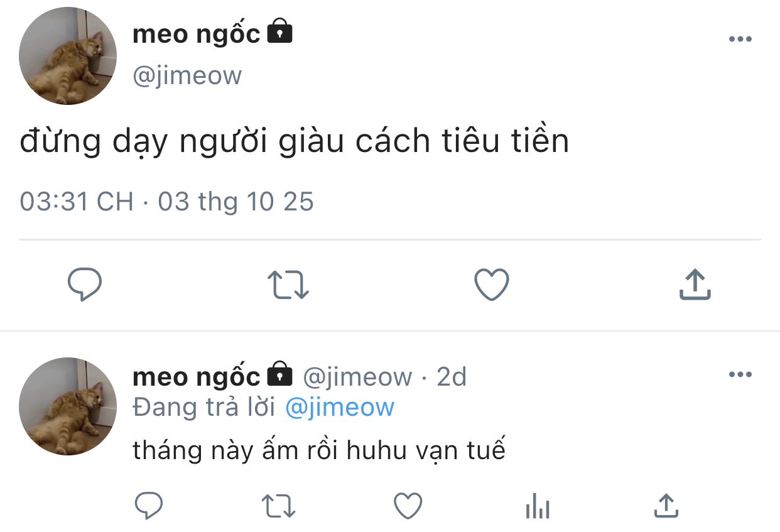Open meo ngốc profile name in main tweet
This screenshot has height=532, width=780.
coord(196,34)
